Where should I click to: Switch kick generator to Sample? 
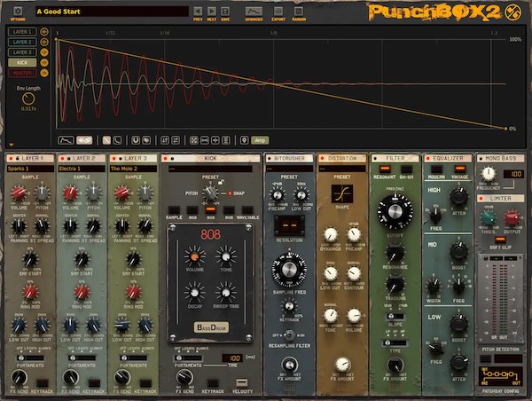tap(174, 210)
